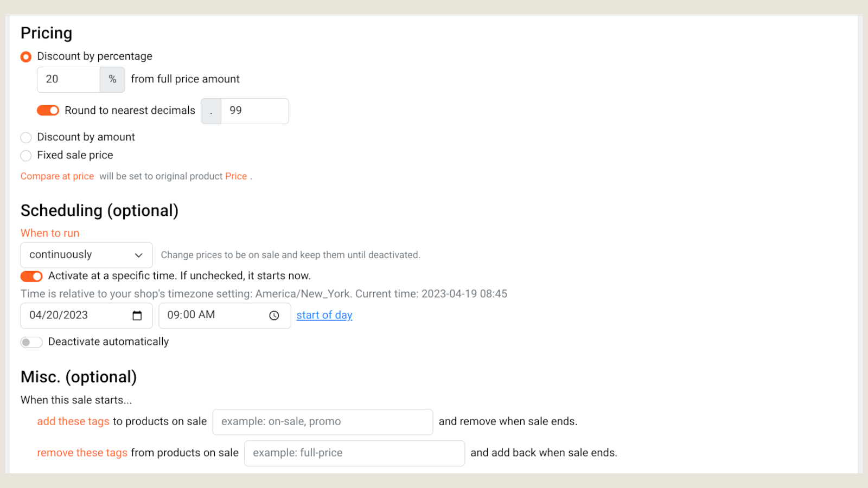Choose the Fixed sale price option
The height and width of the screenshot is (488, 868).
(26, 156)
